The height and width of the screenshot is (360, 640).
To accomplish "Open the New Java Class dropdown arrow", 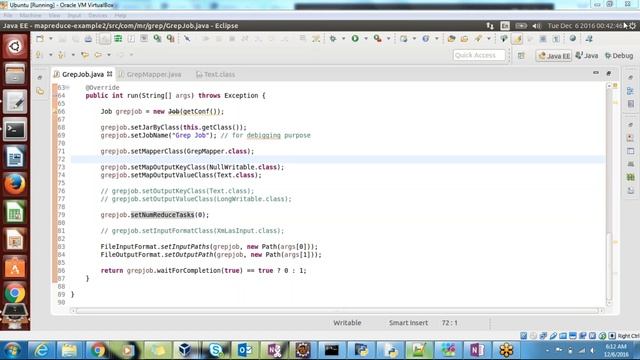I will point(436,38).
